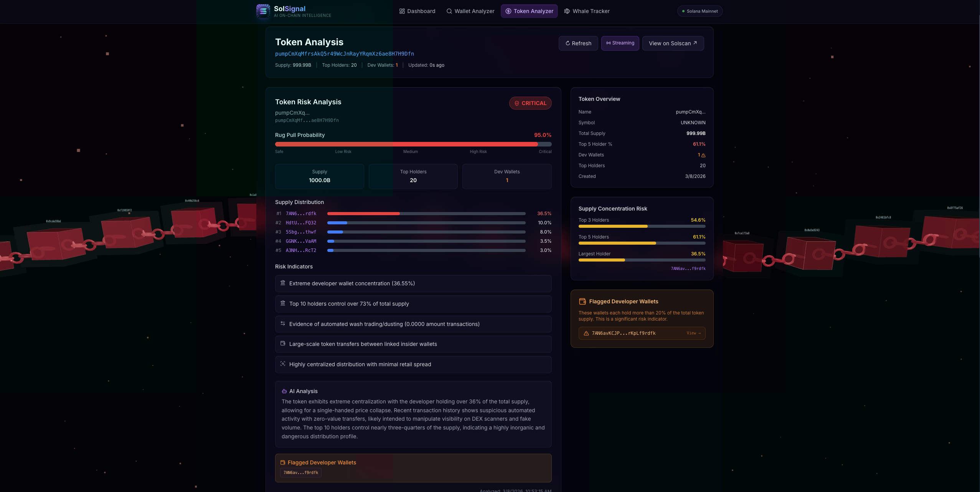Open View on Solscan link

pos(673,43)
